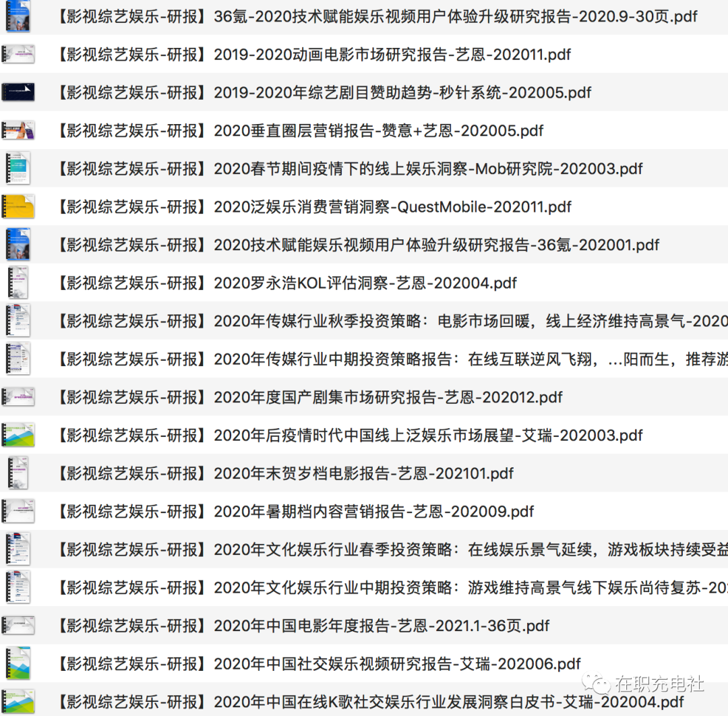Click PDF icon of 传媒行业中期投资策略报告 file
The height and width of the screenshot is (716, 728).
click(18, 359)
